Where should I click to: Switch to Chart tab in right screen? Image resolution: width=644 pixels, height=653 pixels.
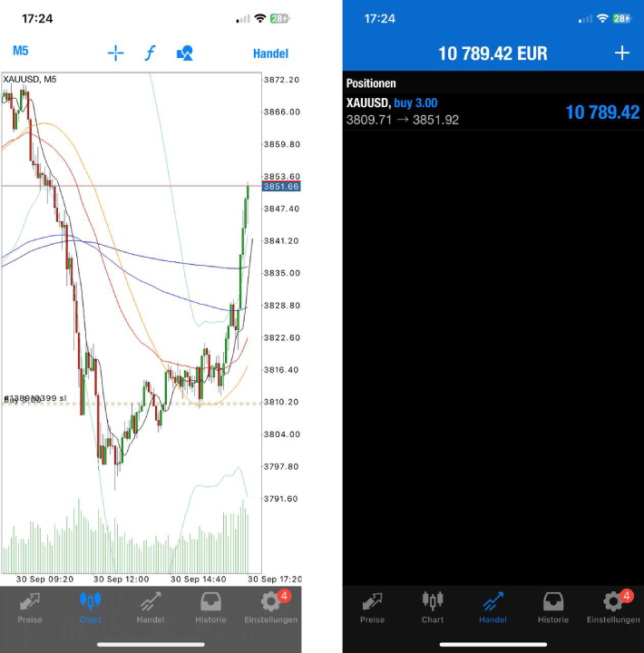[x=433, y=608]
